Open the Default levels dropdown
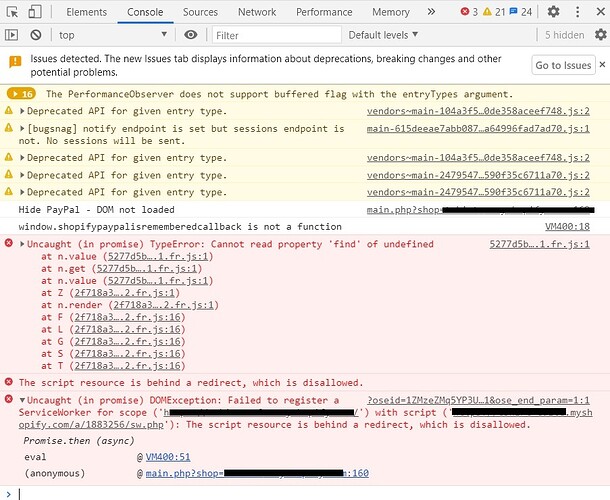This screenshot has height=500, width=610. [x=383, y=35]
